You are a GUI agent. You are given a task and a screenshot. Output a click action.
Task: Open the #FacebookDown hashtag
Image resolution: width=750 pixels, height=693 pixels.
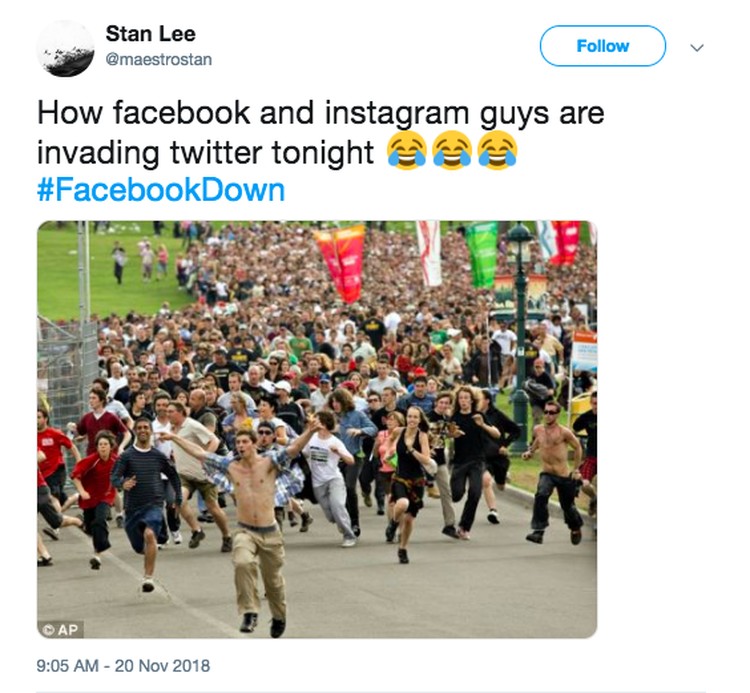[x=161, y=190]
